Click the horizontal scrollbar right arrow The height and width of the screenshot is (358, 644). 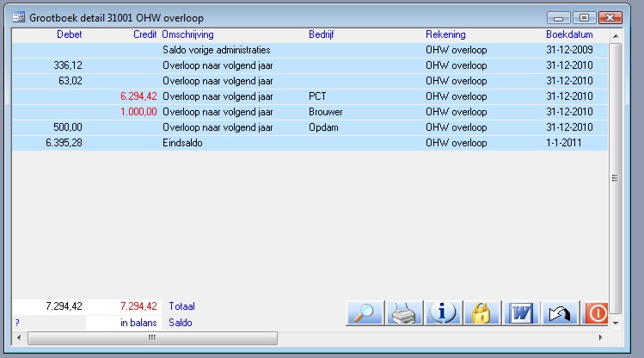[x=599, y=338]
